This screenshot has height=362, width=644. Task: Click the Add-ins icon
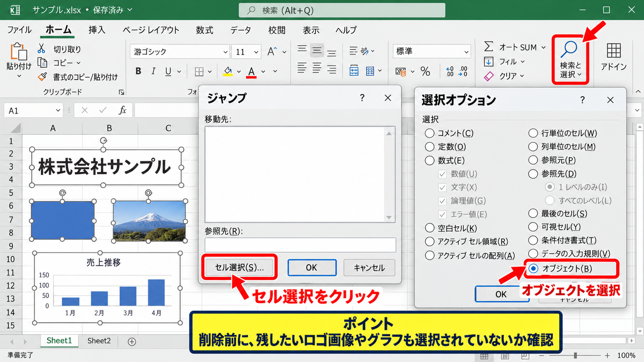coord(614,50)
